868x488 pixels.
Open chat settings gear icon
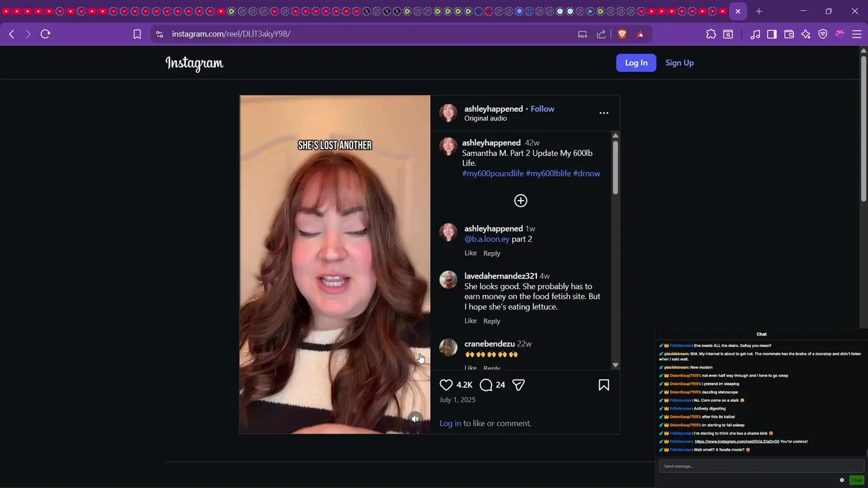pyautogui.click(x=842, y=480)
